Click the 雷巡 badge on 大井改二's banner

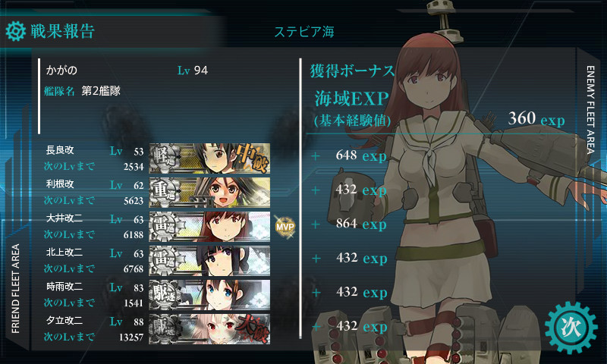click(165, 226)
